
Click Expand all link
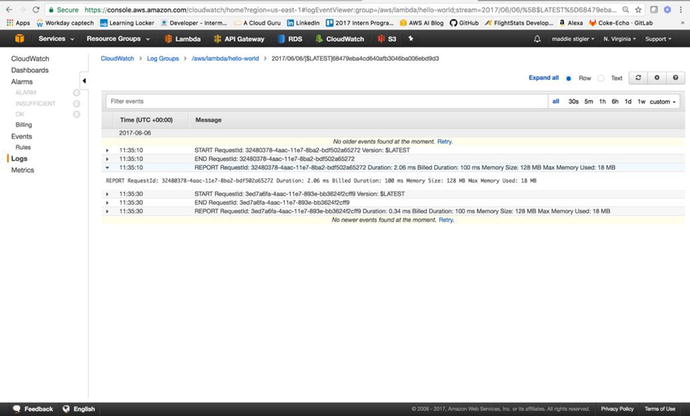click(x=545, y=77)
